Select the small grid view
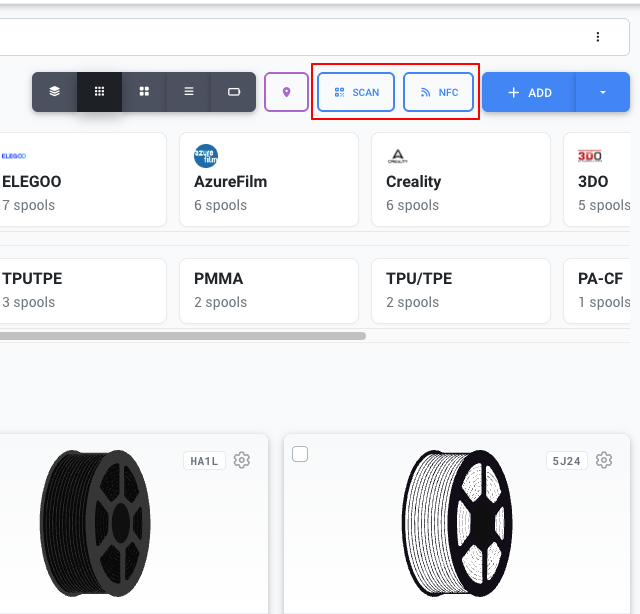The width and height of the screenshot is (640, 614). (x=100, y=92)
